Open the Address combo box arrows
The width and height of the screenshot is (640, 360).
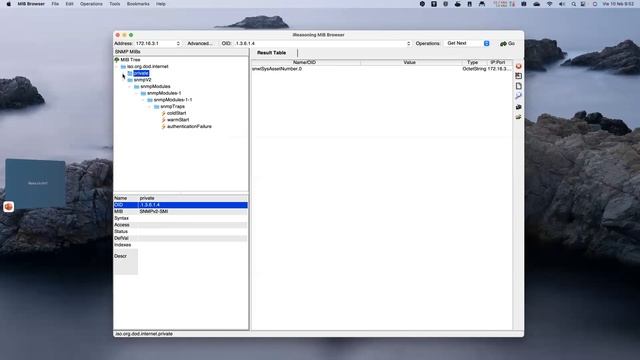click(x=178, y=43)
